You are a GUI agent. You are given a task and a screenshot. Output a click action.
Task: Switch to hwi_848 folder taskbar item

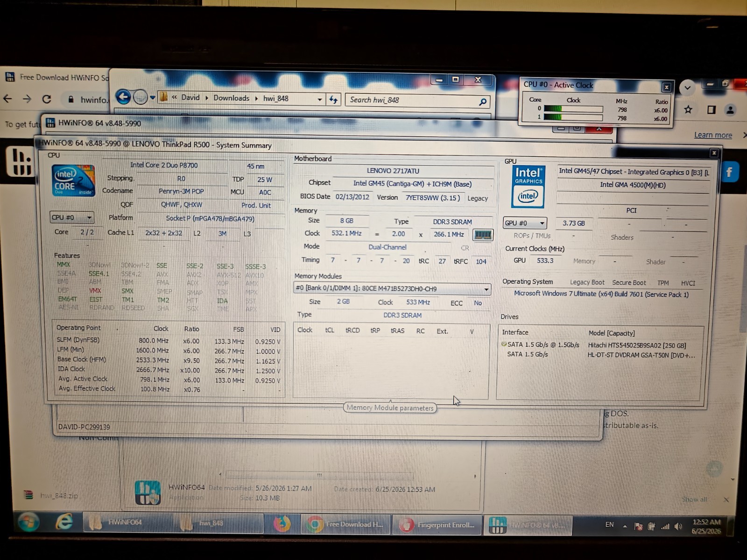(x=219, y=523)
